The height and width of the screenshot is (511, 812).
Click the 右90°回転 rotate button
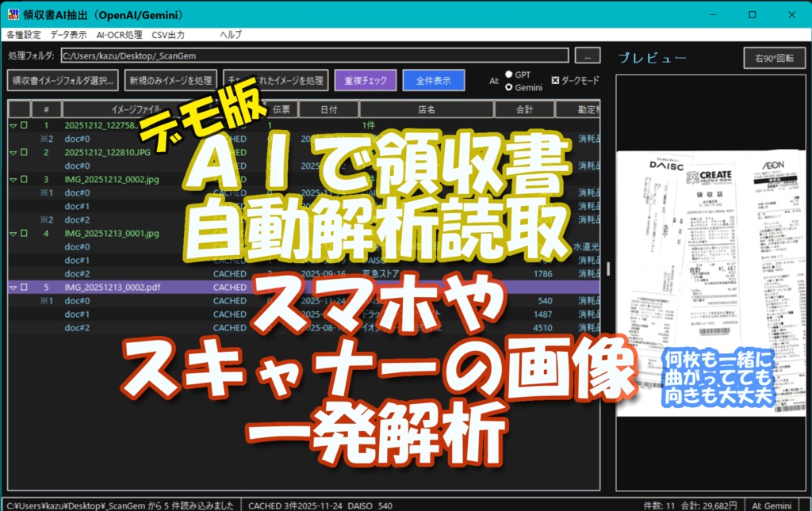pyautogui.click(x=775, y=58)
